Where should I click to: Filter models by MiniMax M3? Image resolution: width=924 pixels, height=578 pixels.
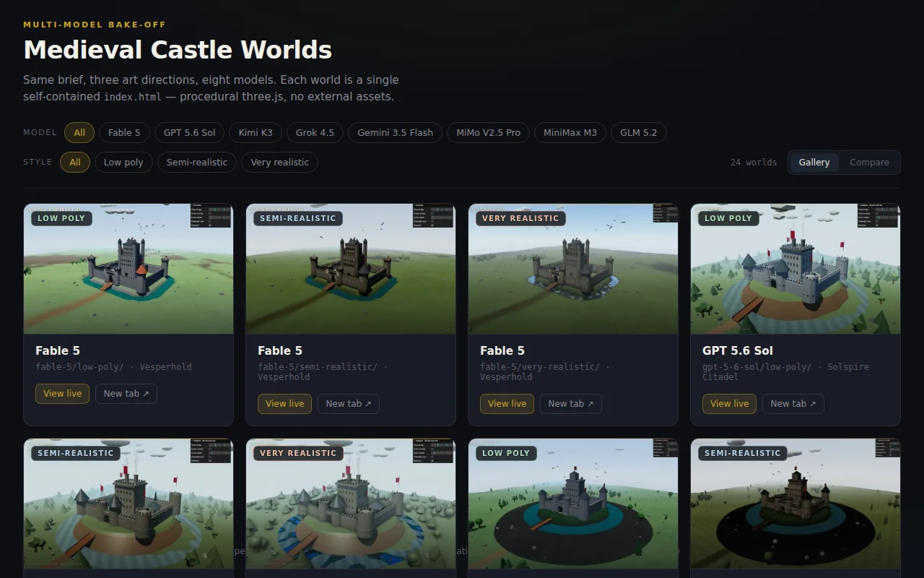tap(570, 132)
